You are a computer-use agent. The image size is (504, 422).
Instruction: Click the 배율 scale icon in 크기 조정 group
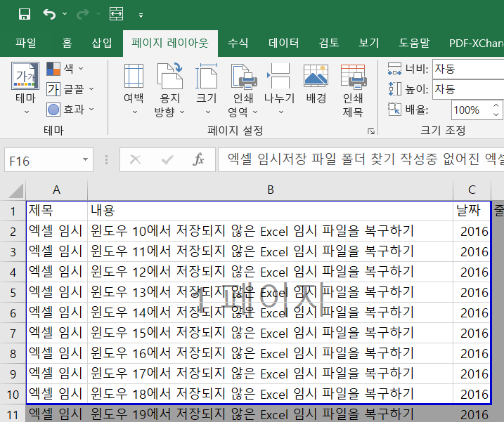click(394, 110)
